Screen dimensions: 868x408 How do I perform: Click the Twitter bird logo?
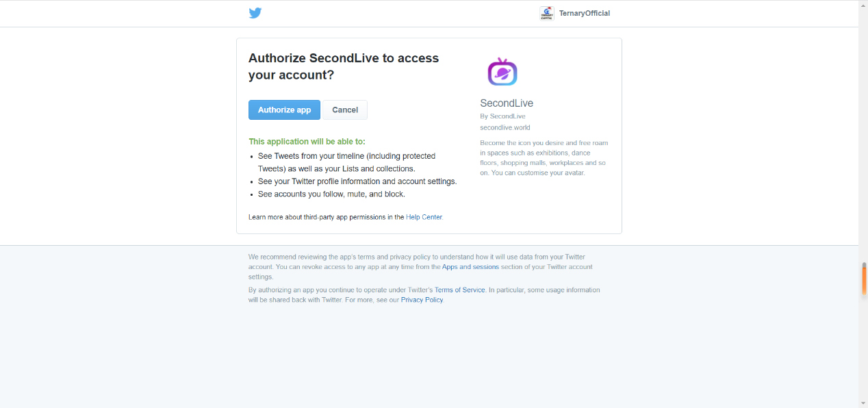(x=255, y=13)
